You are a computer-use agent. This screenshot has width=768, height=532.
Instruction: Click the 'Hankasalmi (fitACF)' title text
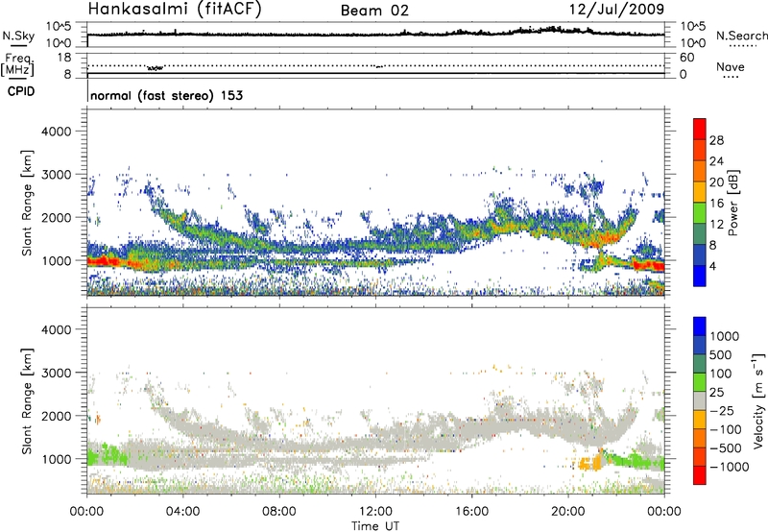175,10
